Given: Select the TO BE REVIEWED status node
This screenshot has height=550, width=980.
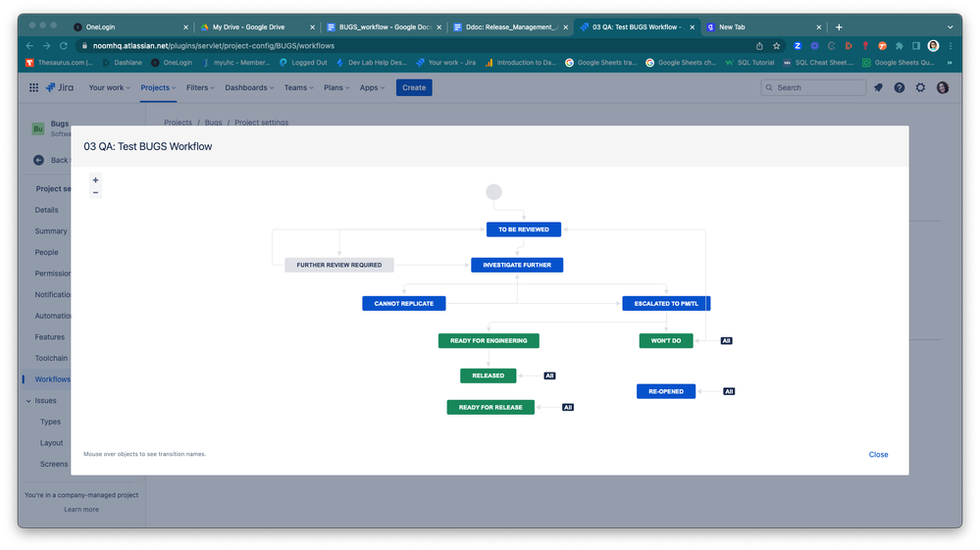Looking at the screenshot, I should (x=524, y=229).
